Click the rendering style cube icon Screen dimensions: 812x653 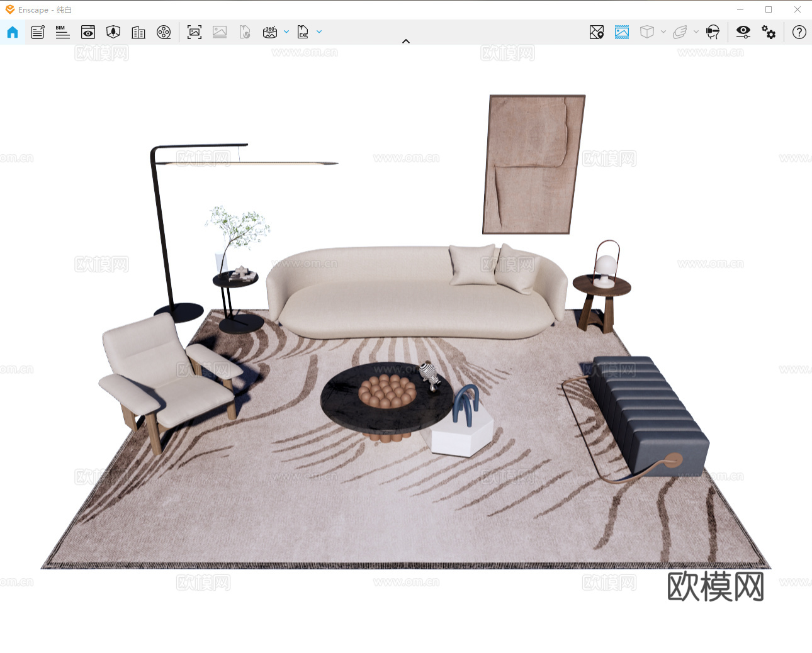[647, 32]
